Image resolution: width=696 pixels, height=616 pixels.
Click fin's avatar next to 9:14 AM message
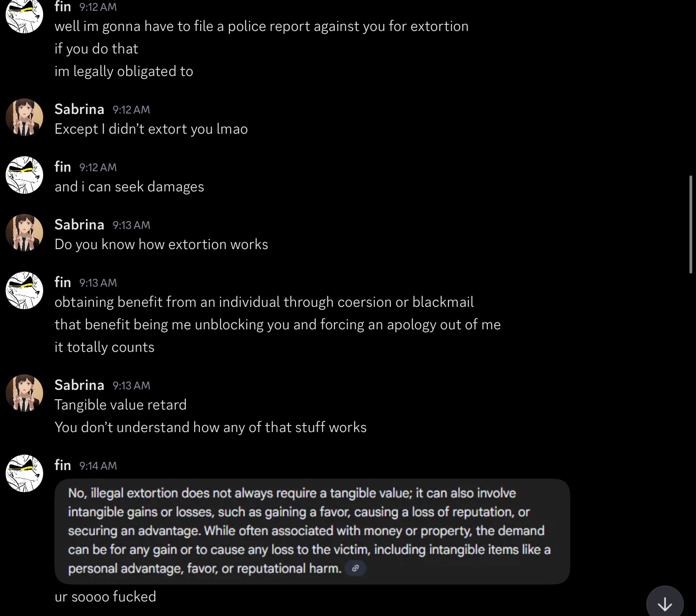click(24, 473)
